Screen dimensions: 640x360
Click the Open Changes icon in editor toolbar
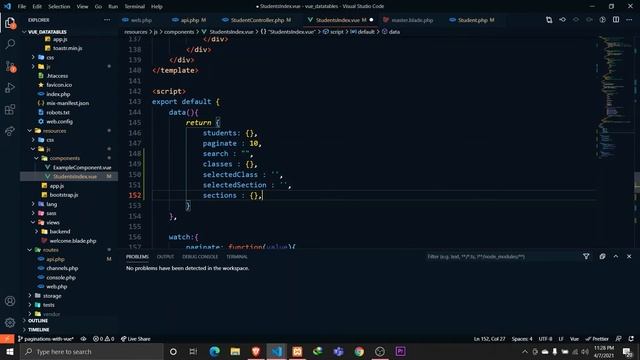coord(549,20)
